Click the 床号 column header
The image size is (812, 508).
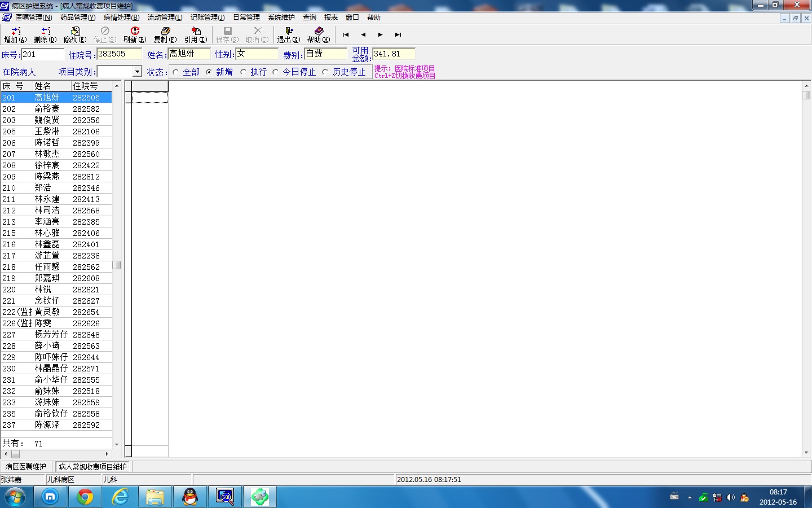coord(17,86)
